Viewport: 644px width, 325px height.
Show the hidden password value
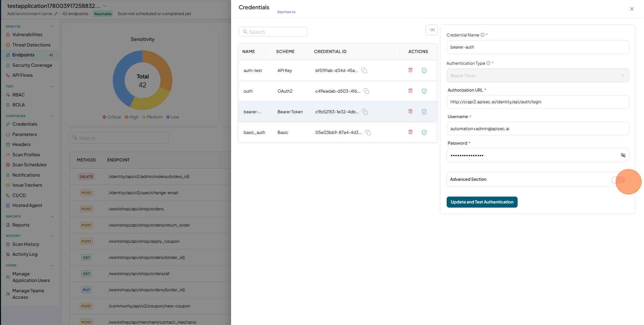click(x=623, y=155)
